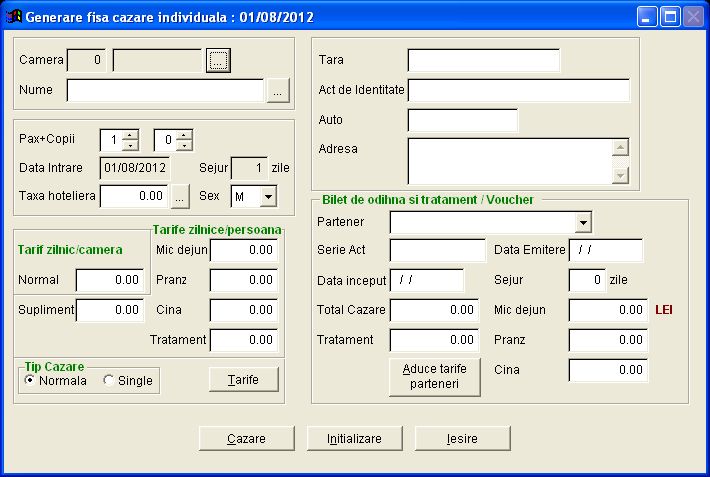Click Aduce tarife parteneri button

point(435,377)
